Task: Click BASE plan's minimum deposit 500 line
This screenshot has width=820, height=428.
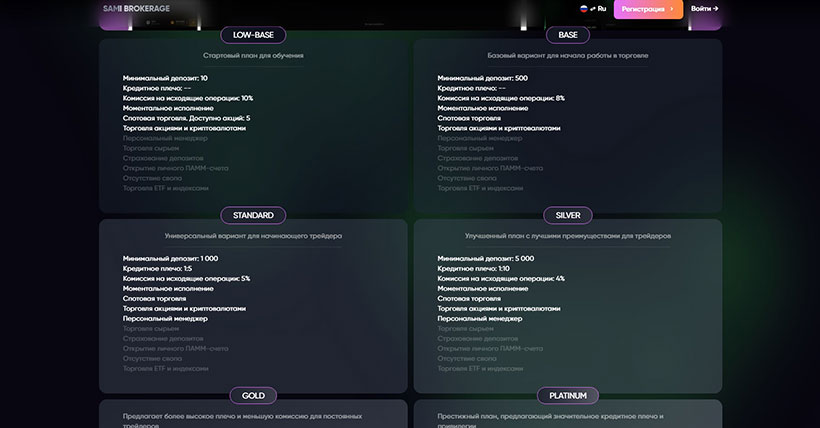Action: (x=482, y=78)
